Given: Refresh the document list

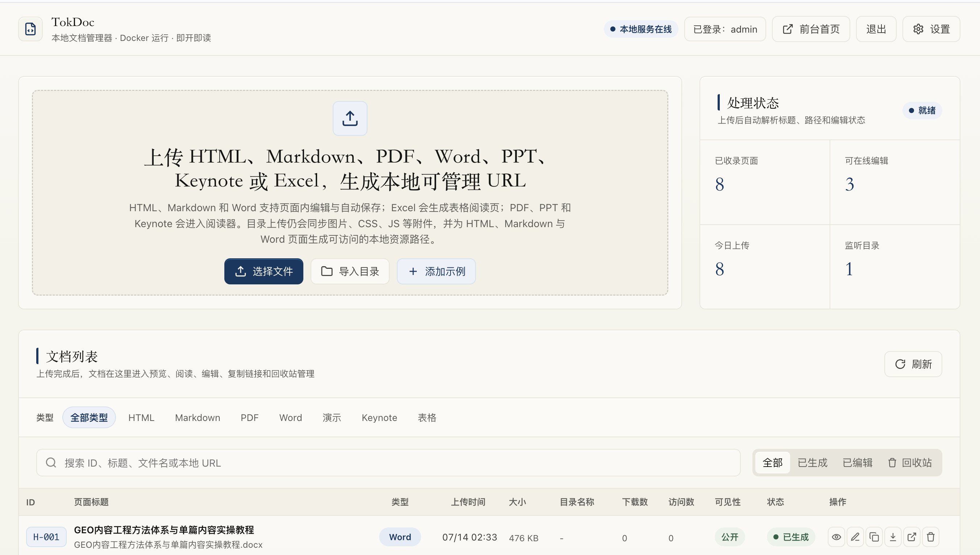Looking at the screenshot, I should [x=913, y=364].
